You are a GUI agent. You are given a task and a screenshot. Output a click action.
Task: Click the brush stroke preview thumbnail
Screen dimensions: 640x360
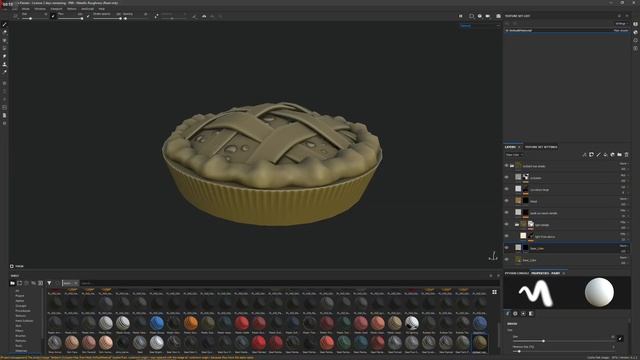click(536, 293)
